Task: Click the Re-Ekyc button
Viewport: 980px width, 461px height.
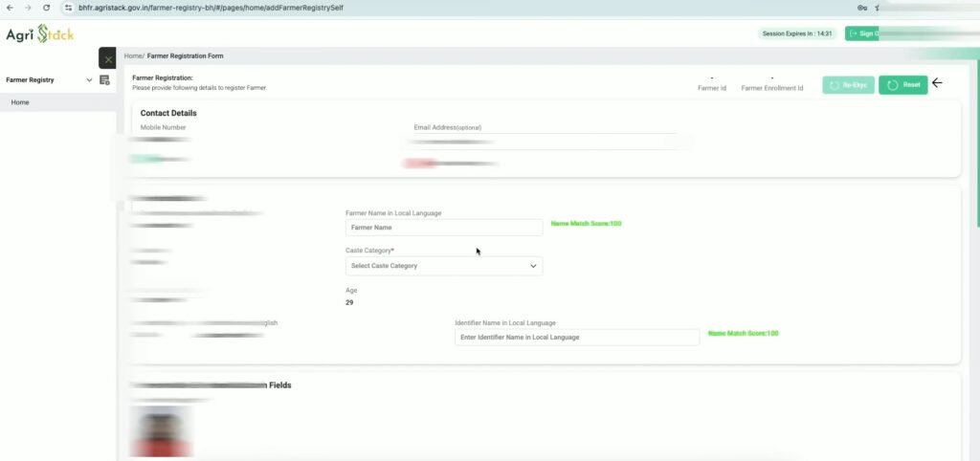Action: (848, 85)
